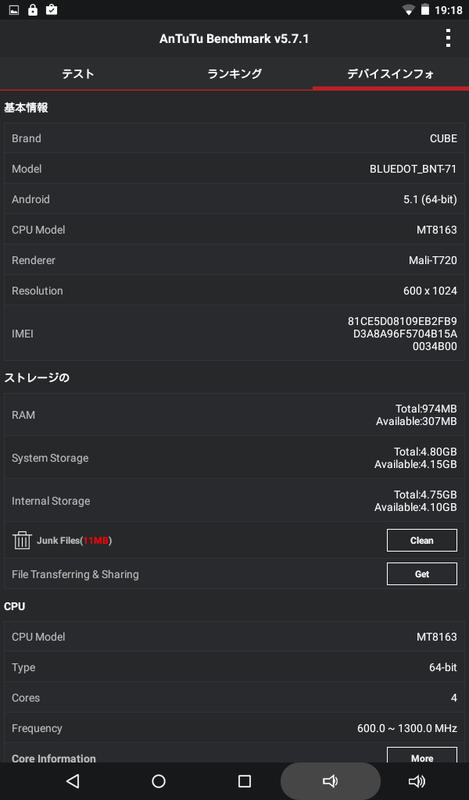This screenshot has height=800, width=469.
Task: Tap the shopping bag notification icon
Action: (x=52, y=10)
